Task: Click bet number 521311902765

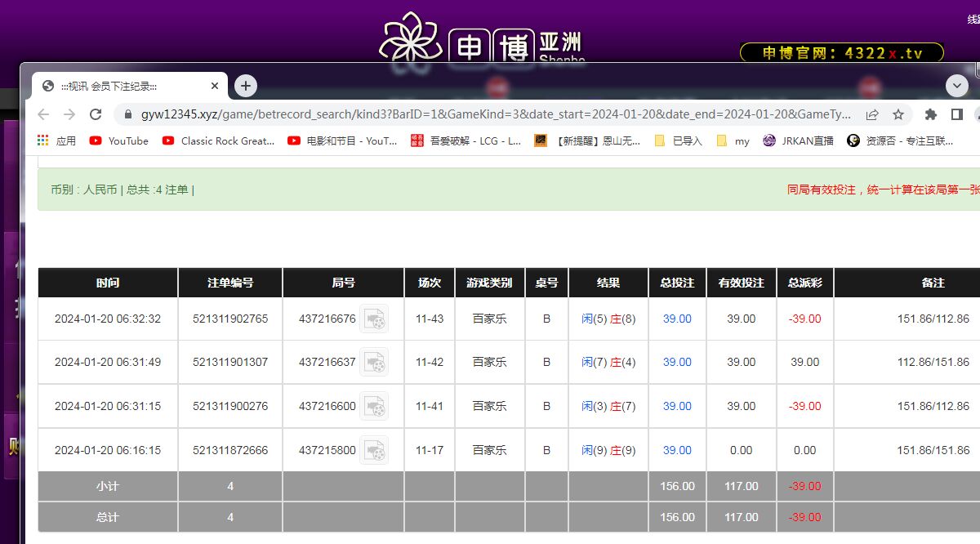Action: point(230,319)
